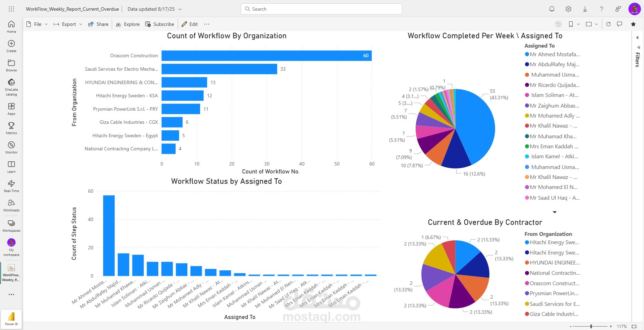Click the Power BI logo button
This screenshot has height=330, width=644.
click(x=11, y=318)
